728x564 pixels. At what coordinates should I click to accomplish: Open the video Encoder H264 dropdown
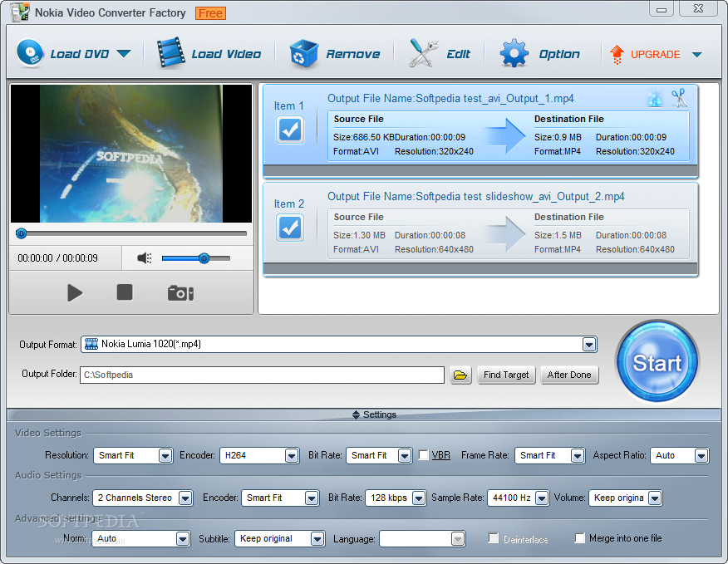pos(292,456)
